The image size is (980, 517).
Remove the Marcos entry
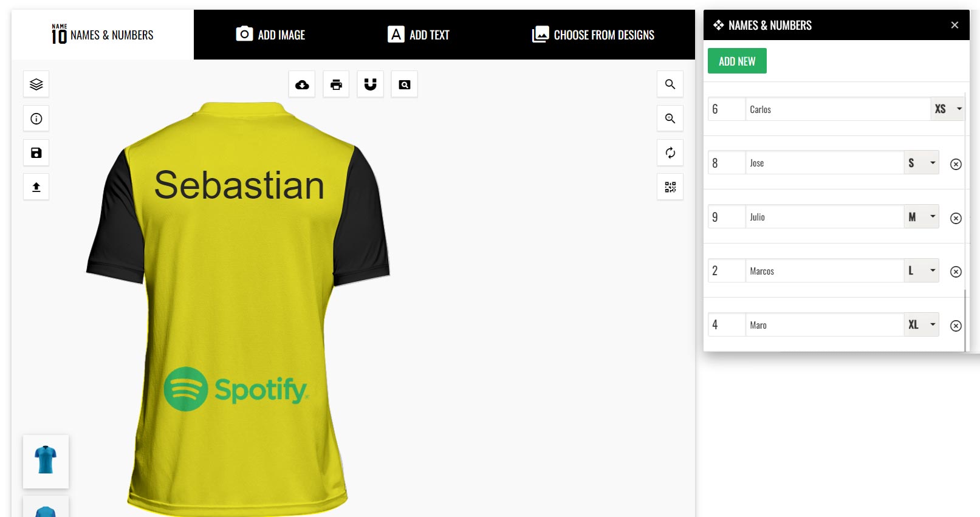(x=956, y=272)
